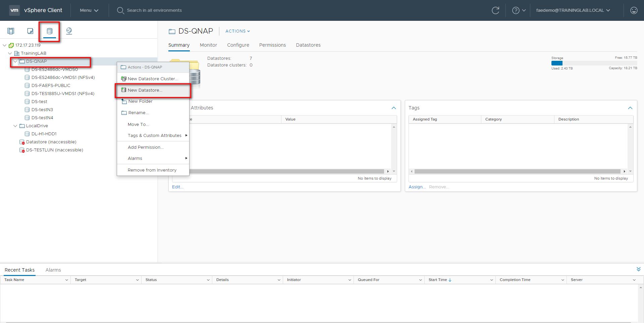Screen dimensions: 644x323
Task: Click the LocalDrive folder icon
Action: click(22, 126)
